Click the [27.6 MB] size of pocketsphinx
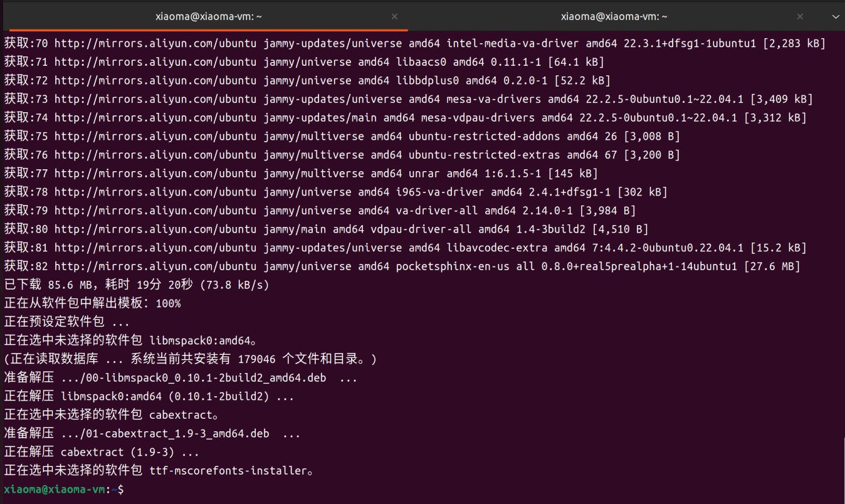The image size is (845, 504). click(772, 266)
